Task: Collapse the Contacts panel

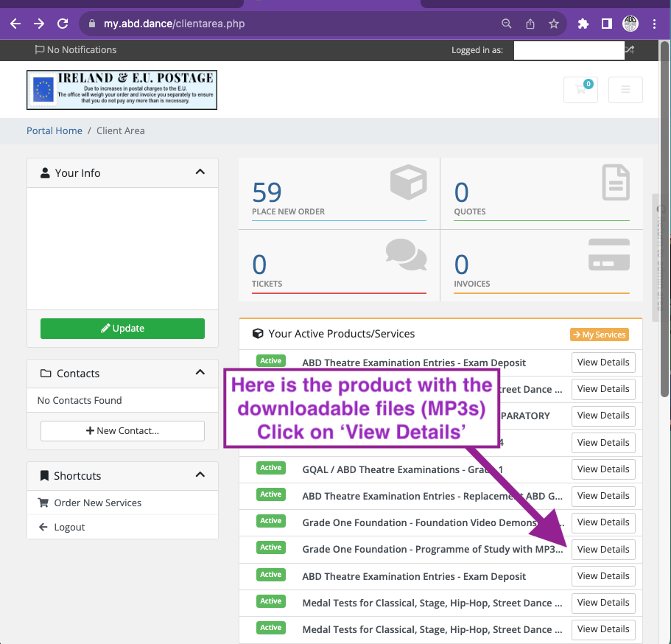Action: (x=200, y=373)
